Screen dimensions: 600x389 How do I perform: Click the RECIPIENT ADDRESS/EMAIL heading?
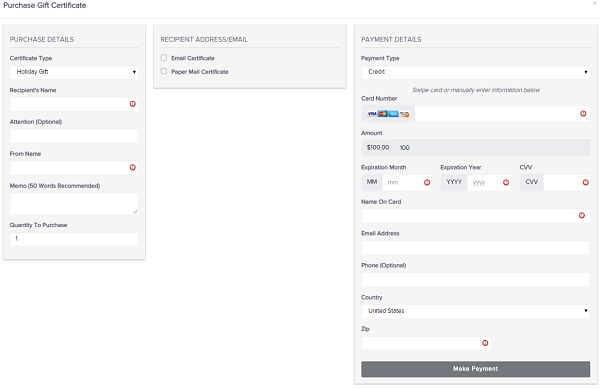pos(204,39)
